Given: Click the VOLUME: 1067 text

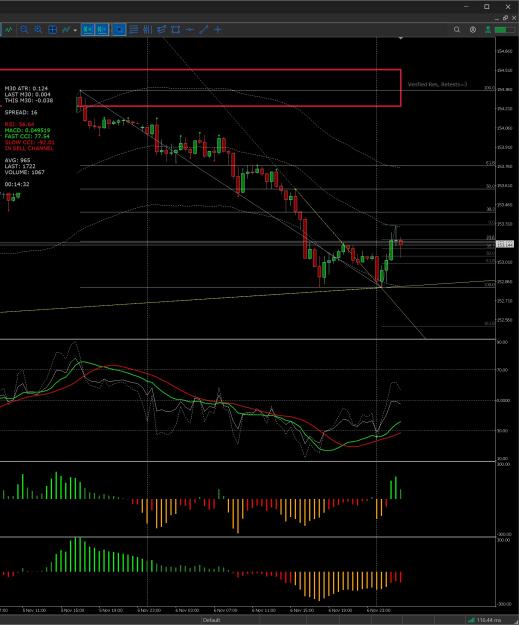Looking at the screenshot, I should 25,172.
